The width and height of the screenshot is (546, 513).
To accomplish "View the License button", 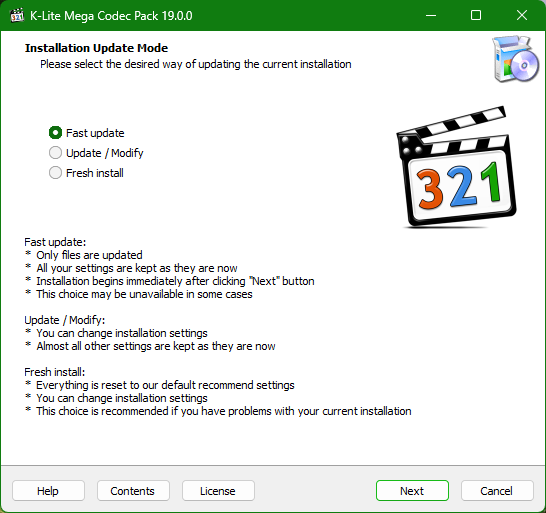I will pos(218,491).
